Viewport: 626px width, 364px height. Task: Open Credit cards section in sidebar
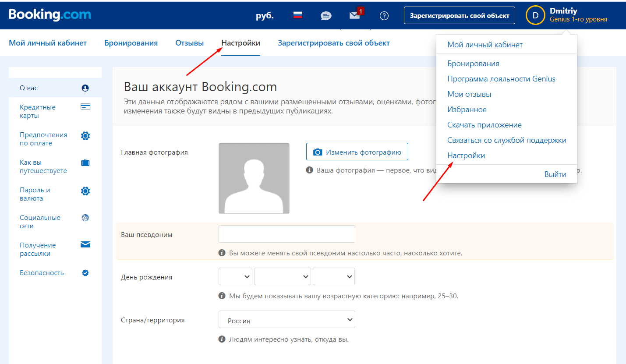pos(38,111)
